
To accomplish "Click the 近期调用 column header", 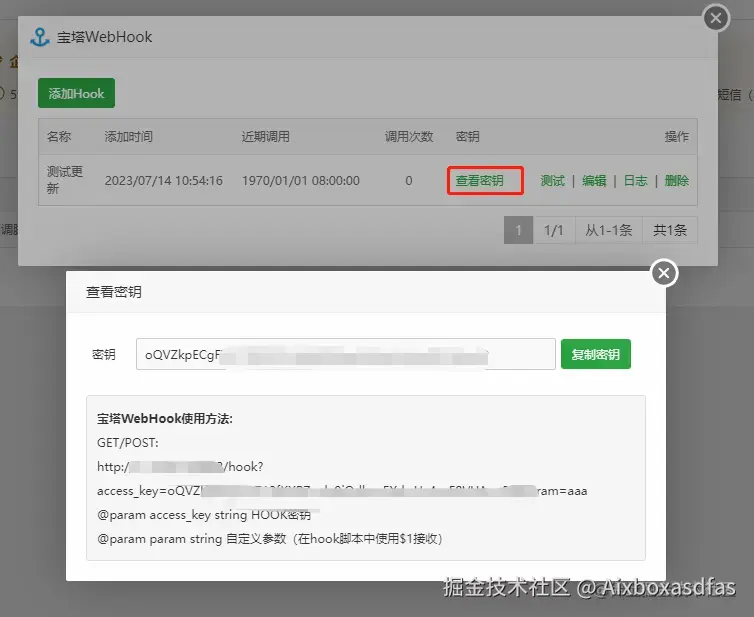I will pos(265,137).
